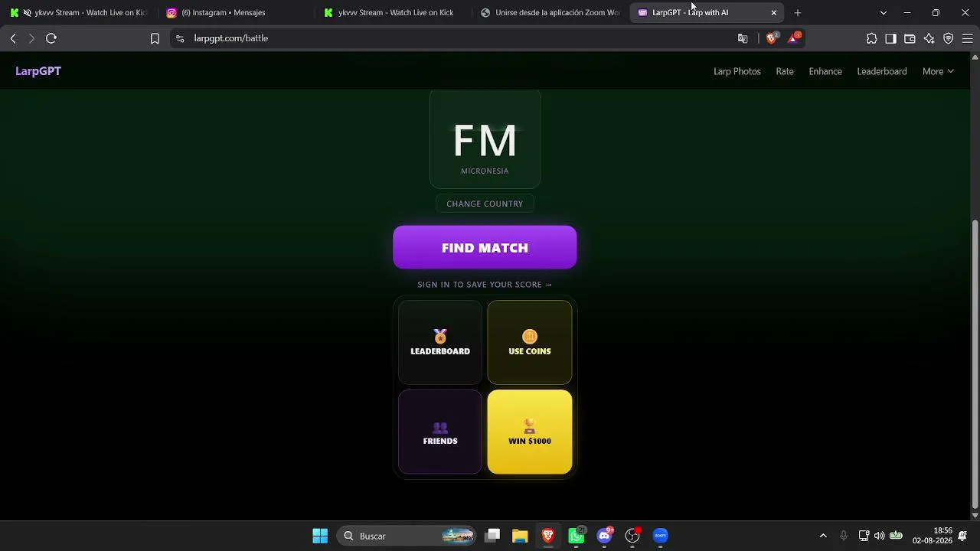
Task: Click battery status tray icon
Action: [x=896, y=536]
